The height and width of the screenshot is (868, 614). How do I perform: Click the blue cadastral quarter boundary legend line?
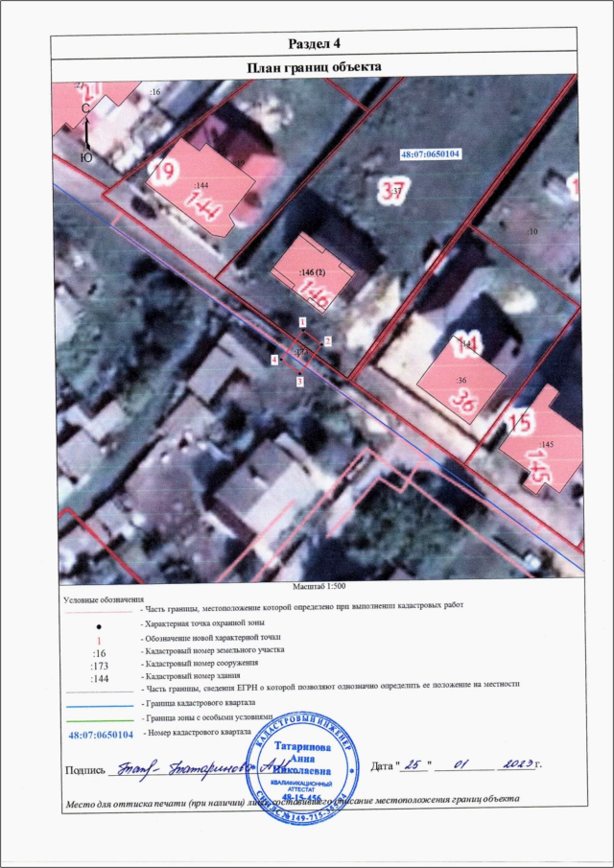click(97, 702)
